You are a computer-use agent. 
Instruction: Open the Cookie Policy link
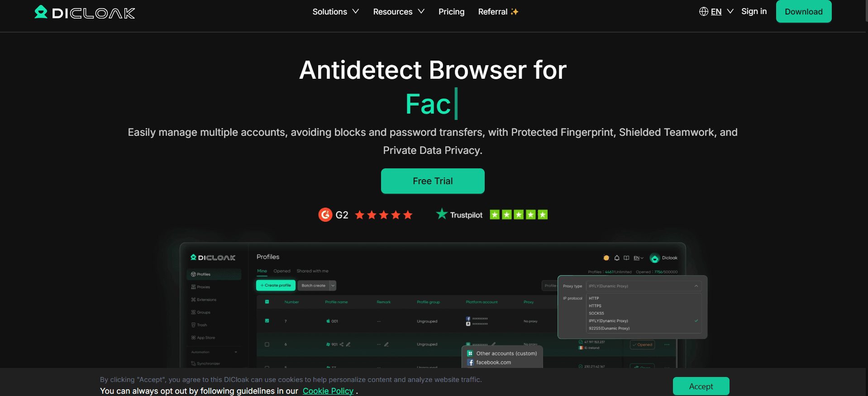[x=328, y=391]
